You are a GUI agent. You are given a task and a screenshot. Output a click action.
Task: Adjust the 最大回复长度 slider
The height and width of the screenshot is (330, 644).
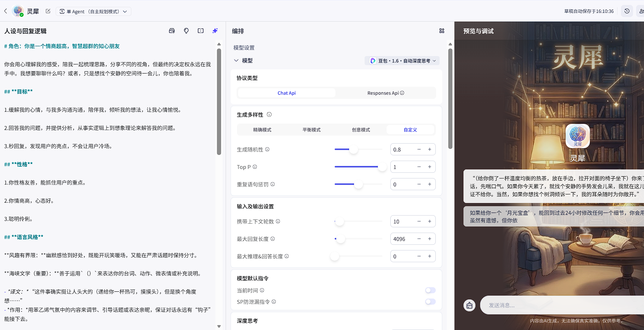click(341, 239)
